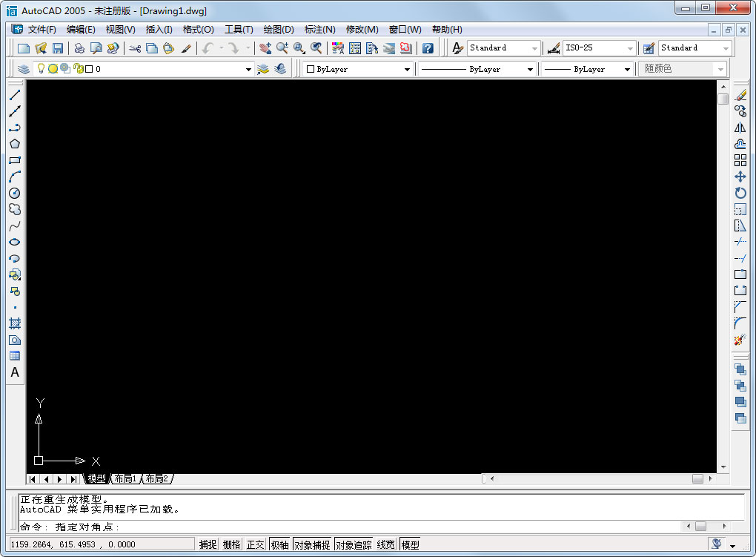Open the Hatch tool
The height and width of the screenshot is (557, 756).
click(15, 324)
